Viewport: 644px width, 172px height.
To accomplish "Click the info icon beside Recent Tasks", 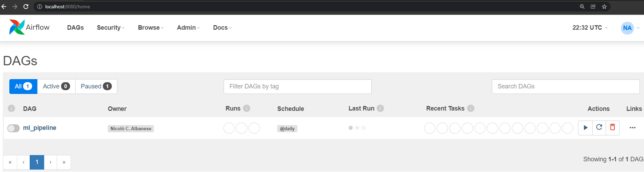I will 471,108.
